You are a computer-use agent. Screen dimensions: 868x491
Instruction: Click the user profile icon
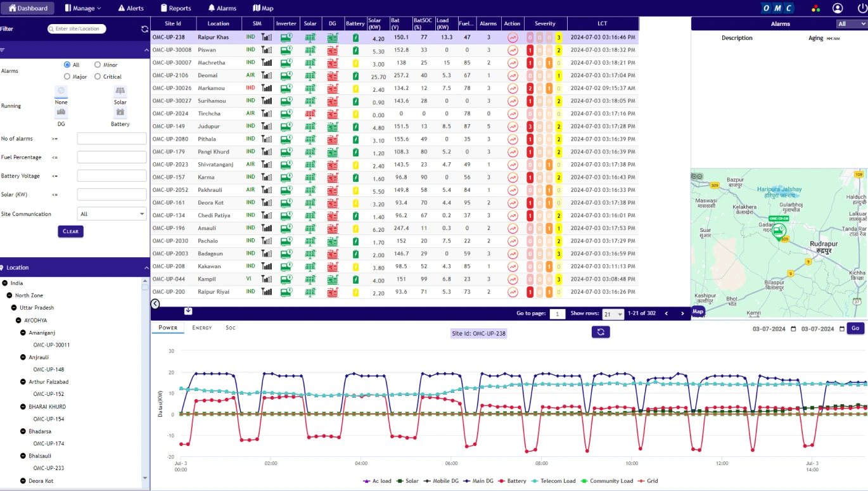(838, 8)
